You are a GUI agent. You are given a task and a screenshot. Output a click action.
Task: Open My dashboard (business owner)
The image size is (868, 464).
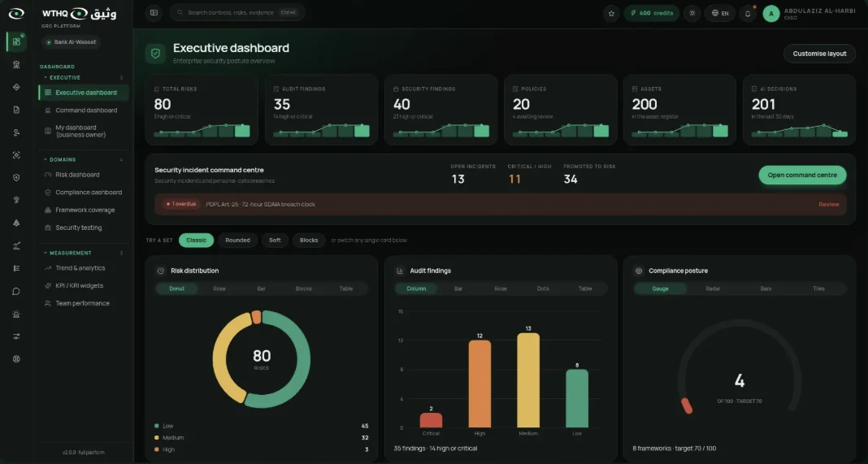[x=84, y=131]
